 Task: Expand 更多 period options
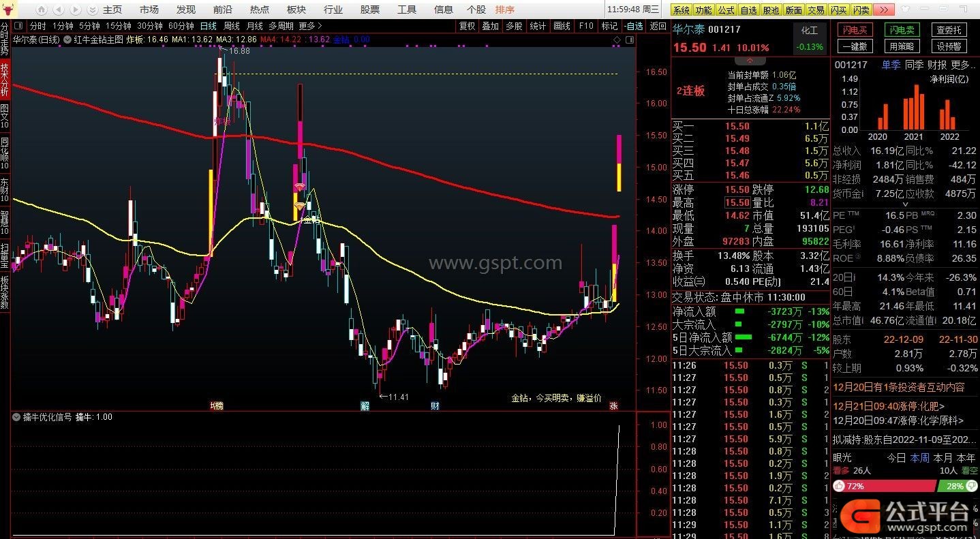(310, 26)
